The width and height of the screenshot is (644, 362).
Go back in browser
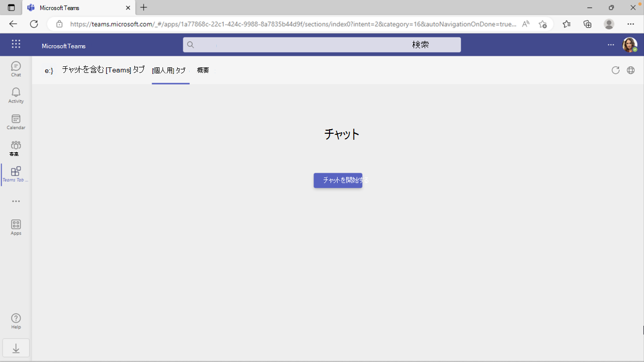[x=13, y=24]
